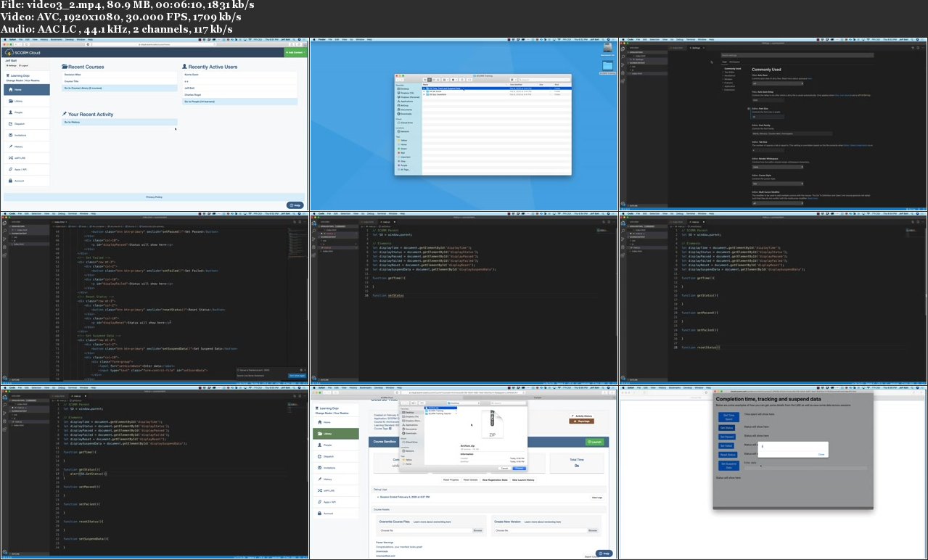Image resolution: width=928 pixels, height=560 pixels.
Task: Click the Enter data input field
Action: coord(805,468)
